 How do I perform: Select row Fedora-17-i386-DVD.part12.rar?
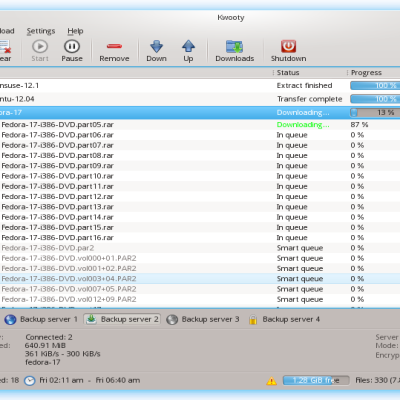tap(200, 197)
